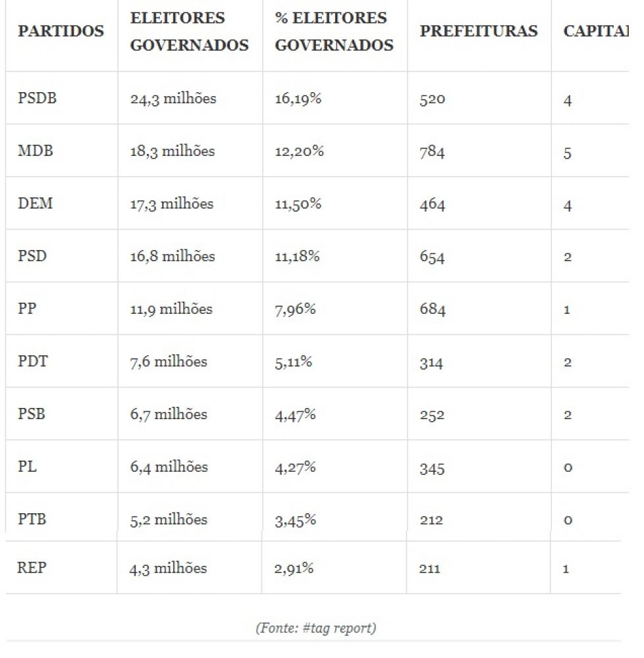Click the 24,3 milhões value
644x658 pixels.
(x=173, y=99)
